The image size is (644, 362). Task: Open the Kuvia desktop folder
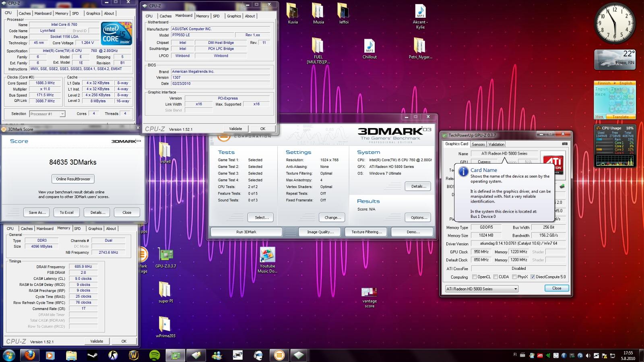[293, 13]
